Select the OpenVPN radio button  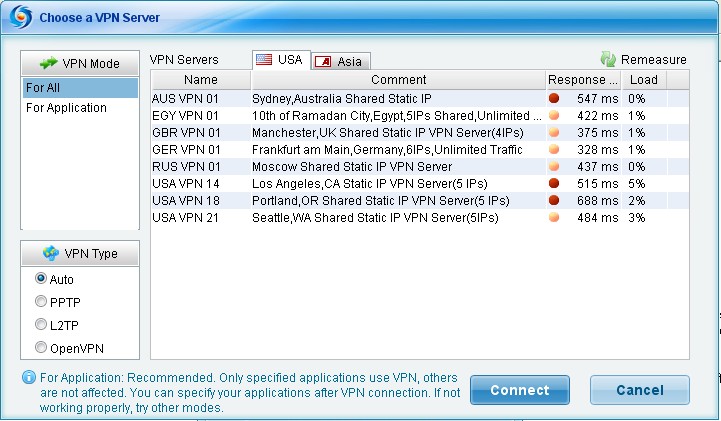41,347
